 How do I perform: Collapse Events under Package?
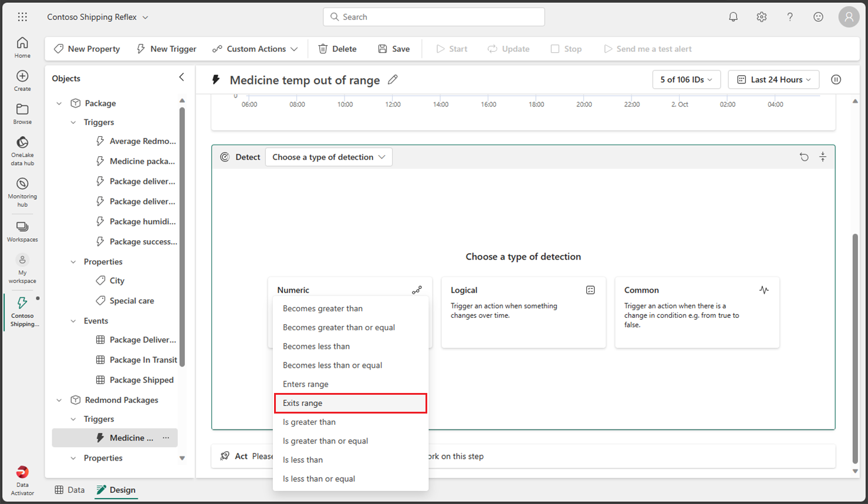[73, 321]
